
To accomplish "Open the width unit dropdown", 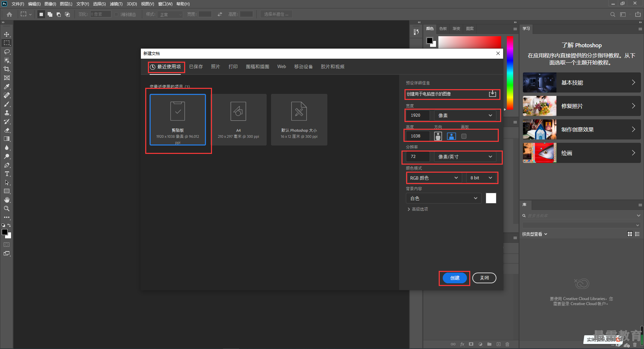I will coord(465,115).
